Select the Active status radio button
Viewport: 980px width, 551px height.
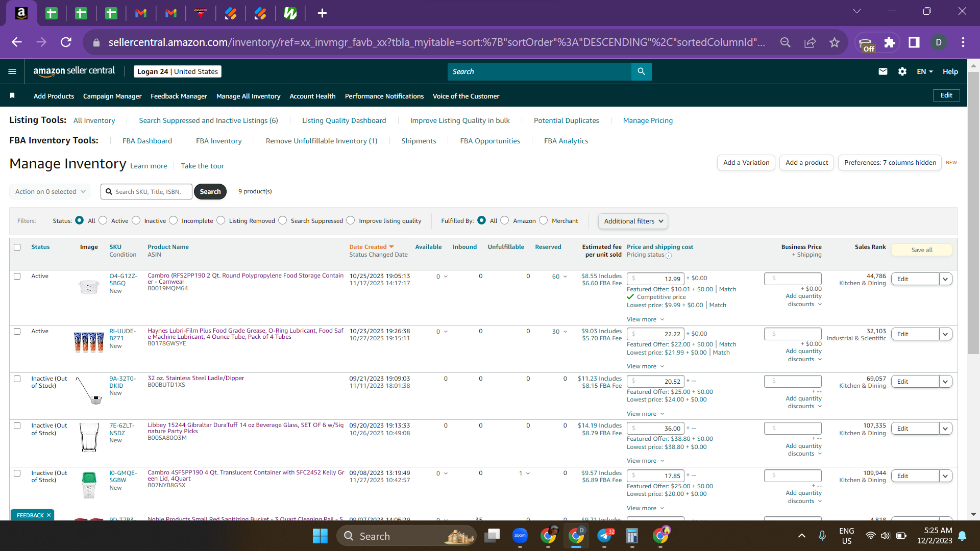(103, 220)
